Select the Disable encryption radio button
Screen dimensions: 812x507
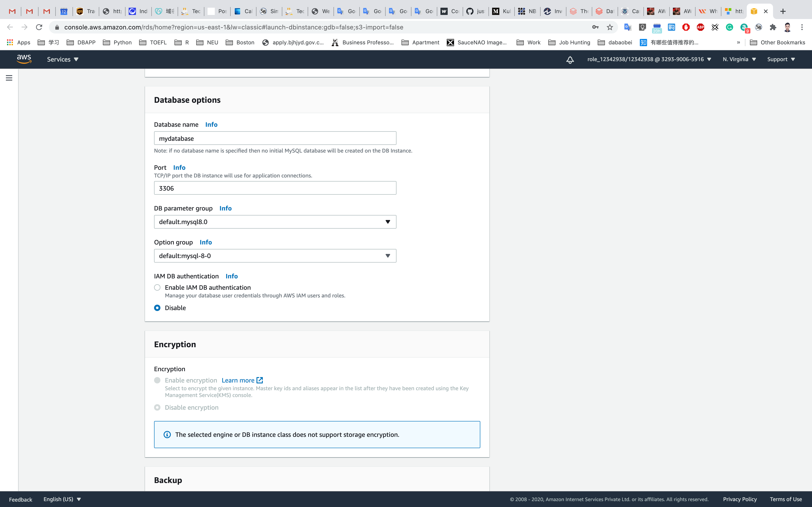[x=157, y=407]
